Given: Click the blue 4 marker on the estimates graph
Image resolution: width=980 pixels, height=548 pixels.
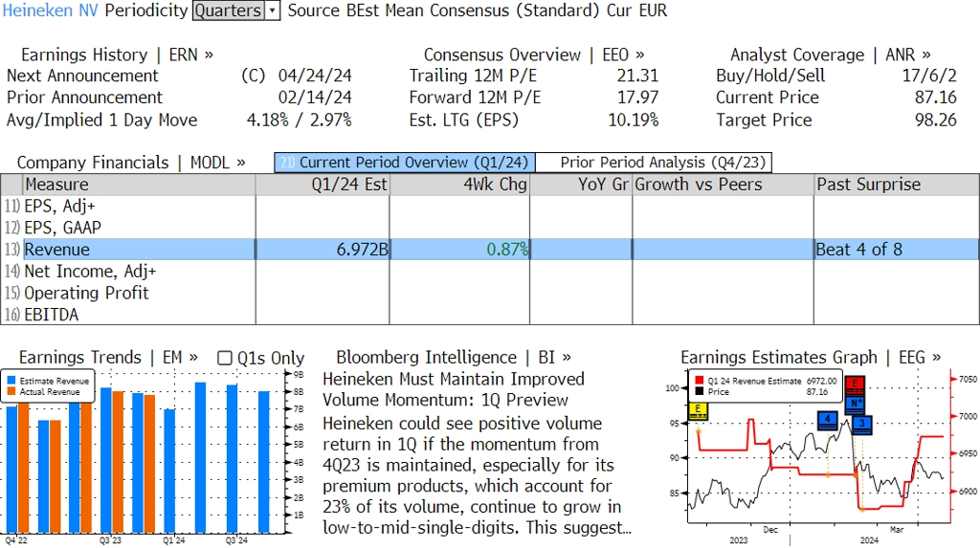Looking at the screenshot, I should (828, 420).
